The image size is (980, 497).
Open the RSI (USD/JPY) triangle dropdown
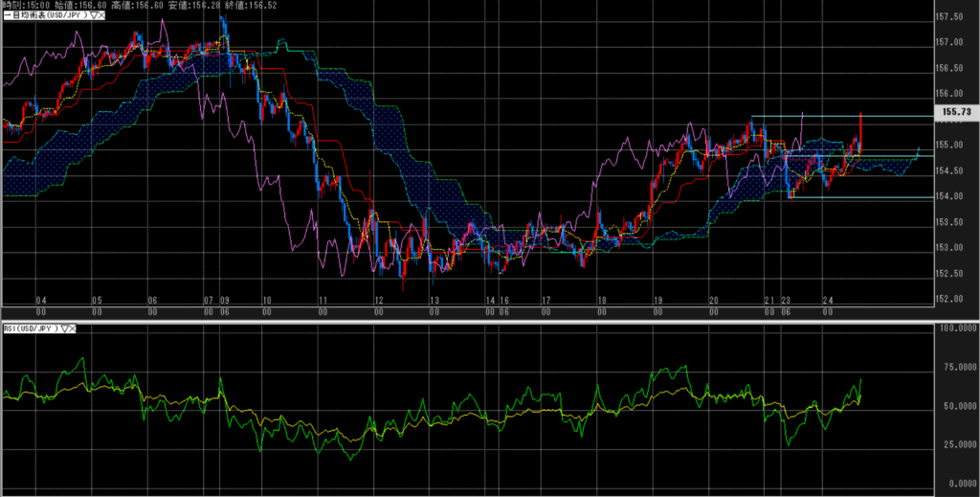click(62, 328)
